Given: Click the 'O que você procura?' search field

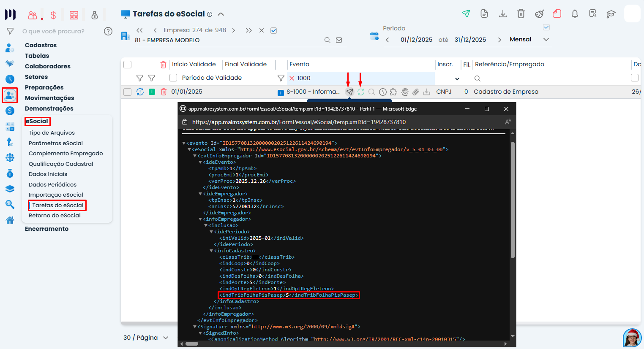Looking at the screenshot, I should click(53, 31).
